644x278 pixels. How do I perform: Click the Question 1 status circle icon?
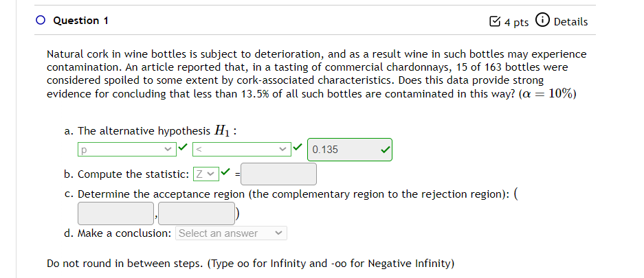pos(41,21)
